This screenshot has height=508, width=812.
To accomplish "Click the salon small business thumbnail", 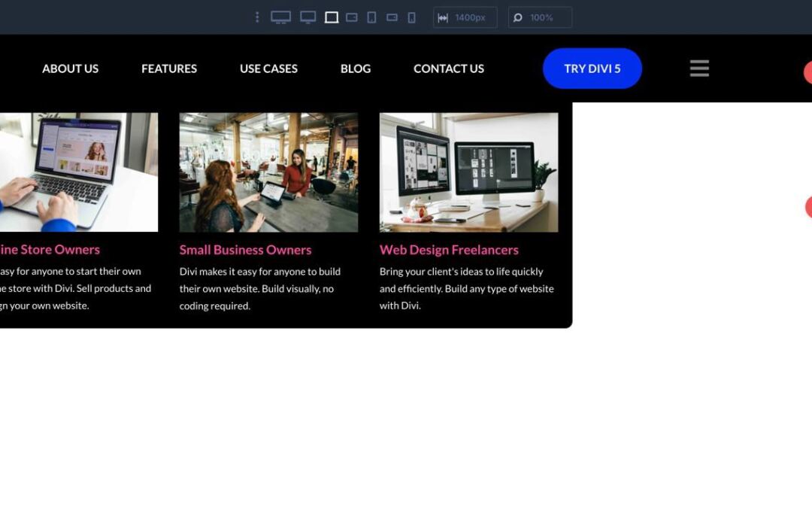I will click(x=268, y=172).
